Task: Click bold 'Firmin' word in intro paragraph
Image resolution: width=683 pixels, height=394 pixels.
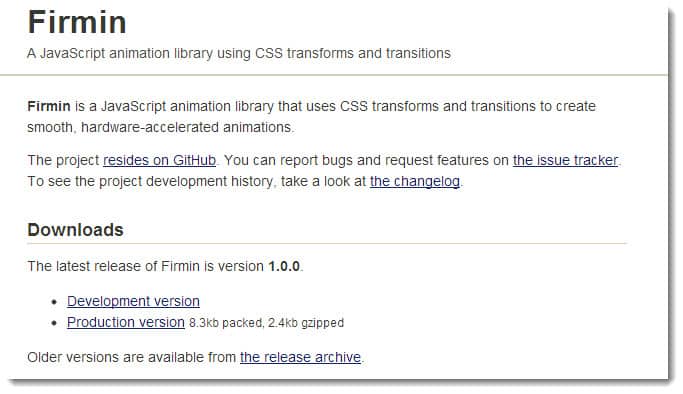Action: [49, 106]
